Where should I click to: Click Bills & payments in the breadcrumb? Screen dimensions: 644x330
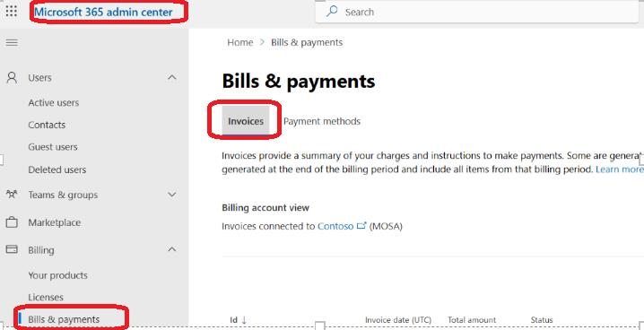(x=307, y=42)
